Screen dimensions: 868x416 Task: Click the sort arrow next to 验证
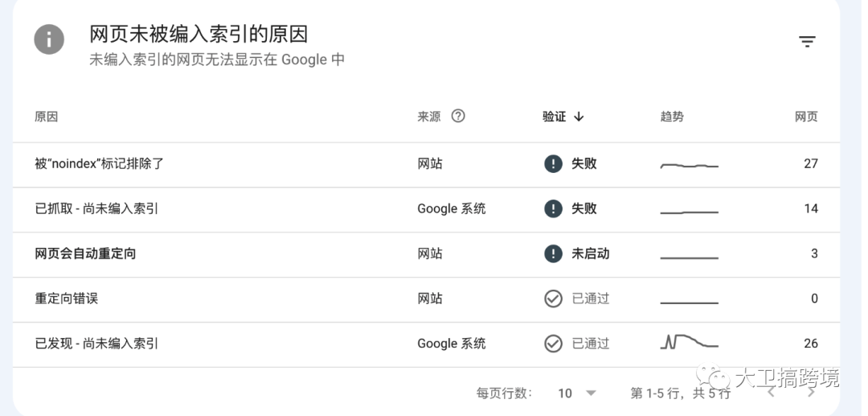(579, 117)
